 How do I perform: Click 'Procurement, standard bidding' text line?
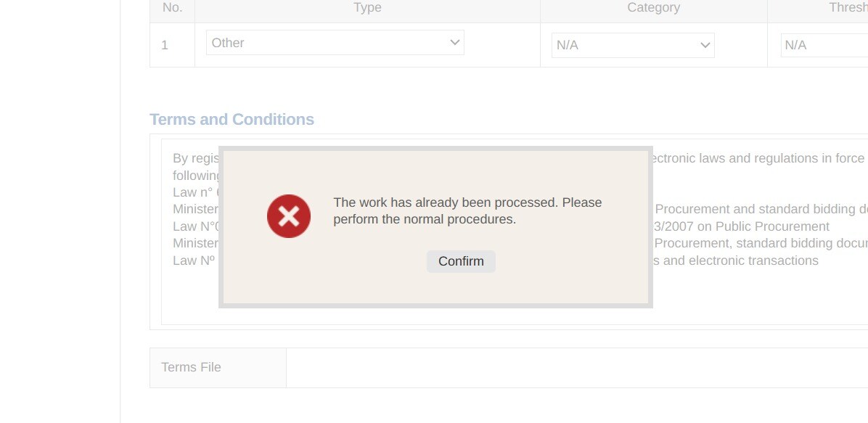click(x=761, y=243)
